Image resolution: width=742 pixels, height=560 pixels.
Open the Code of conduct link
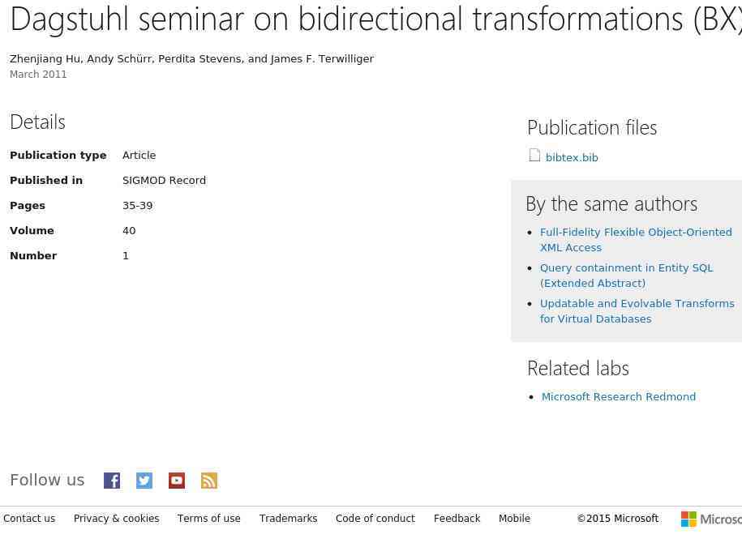(x=375, y=519)
